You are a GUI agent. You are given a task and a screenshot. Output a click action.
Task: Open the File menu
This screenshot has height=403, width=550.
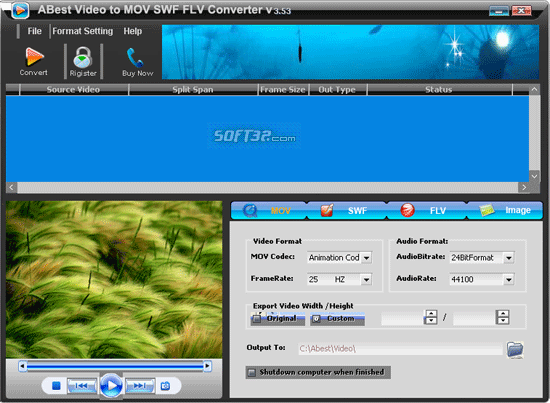pyautogui.click(x=34, y=31)
